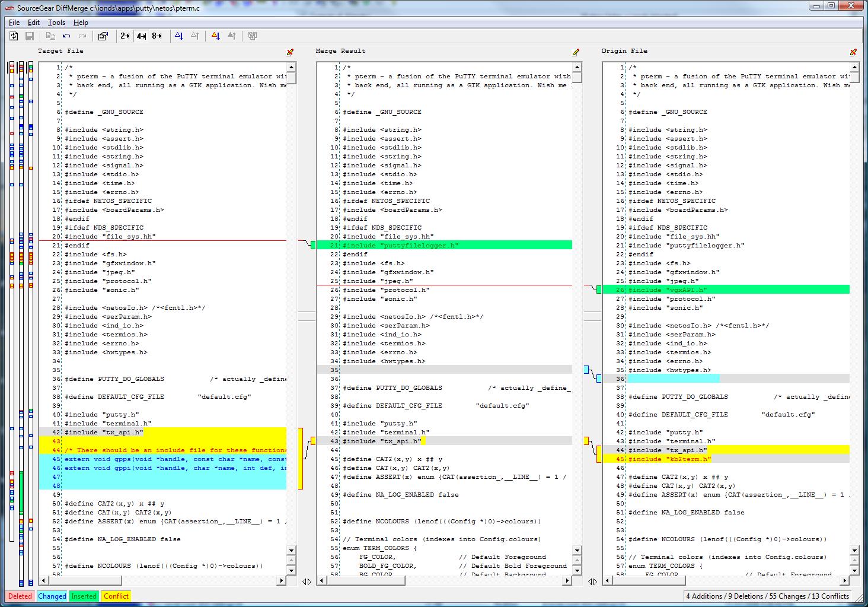Click "#define NA_LOG_ENABLED false" in Origin File
This screenshot has width=868, height=607.
[687, 512]
